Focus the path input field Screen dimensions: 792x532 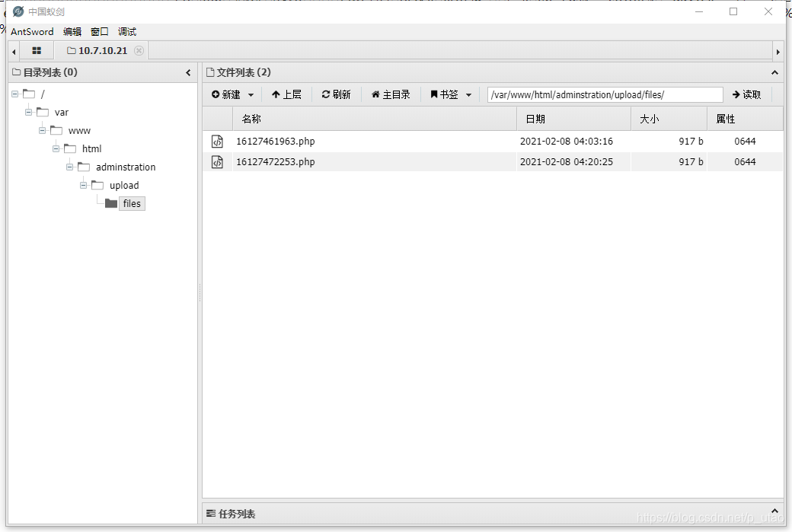(x=605, y=95)
